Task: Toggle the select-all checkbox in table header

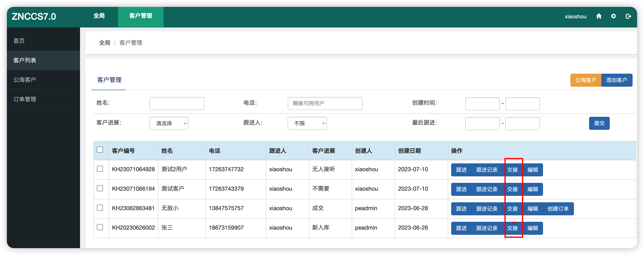Action: click(100, 149)
